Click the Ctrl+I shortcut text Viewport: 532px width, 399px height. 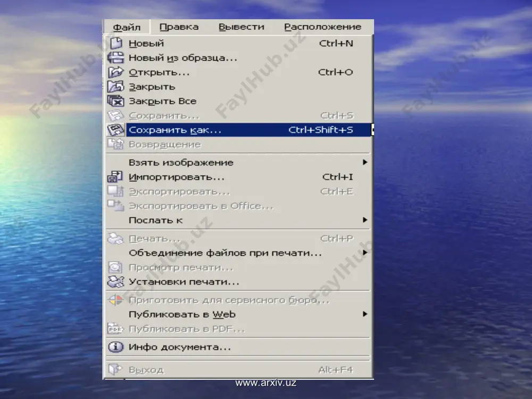tap(338, 177)
